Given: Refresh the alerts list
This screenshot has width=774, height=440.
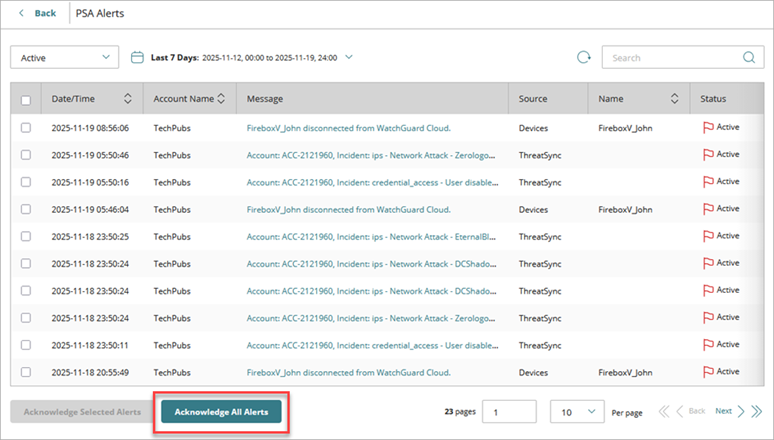Looking at the screenshot, I should point(584,57).
